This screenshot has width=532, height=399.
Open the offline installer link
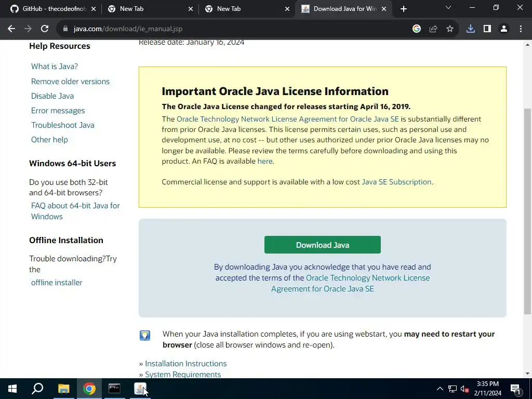tap(57, 283)
